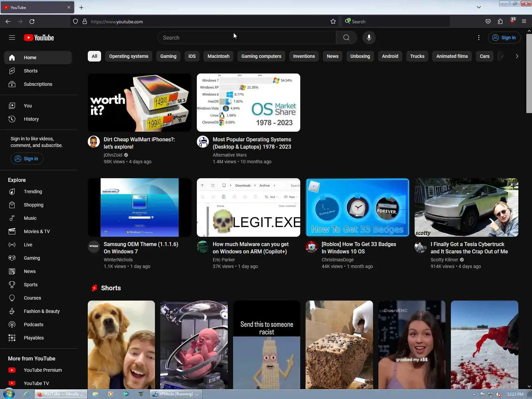Open new browser tab with plus

click(x=81, y=7)
